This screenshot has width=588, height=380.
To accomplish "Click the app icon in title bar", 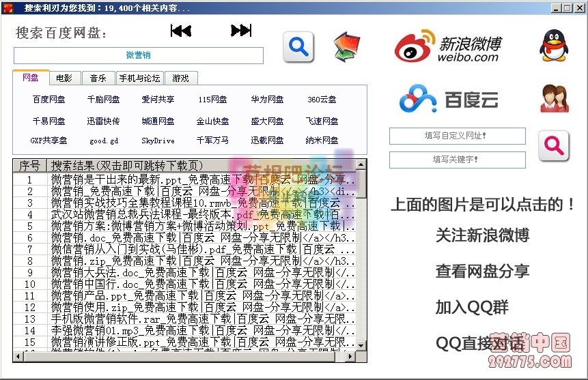I will 8,8.
